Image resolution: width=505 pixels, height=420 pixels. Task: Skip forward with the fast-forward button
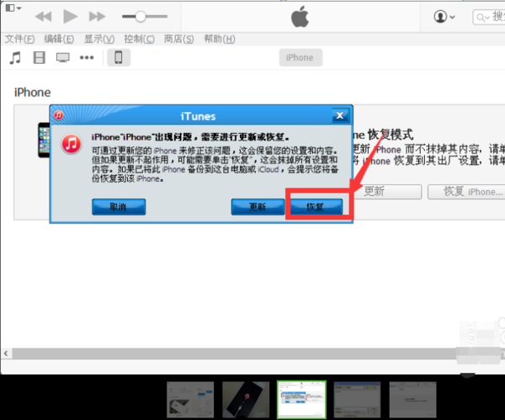pyautogui.click(x=97, y=17)
